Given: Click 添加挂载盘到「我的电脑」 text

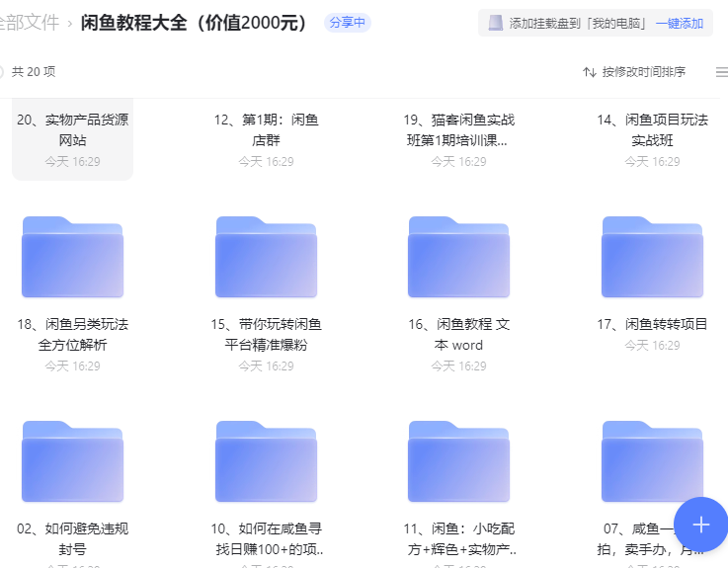Looking at the screenshot, I should click(578, 24).
